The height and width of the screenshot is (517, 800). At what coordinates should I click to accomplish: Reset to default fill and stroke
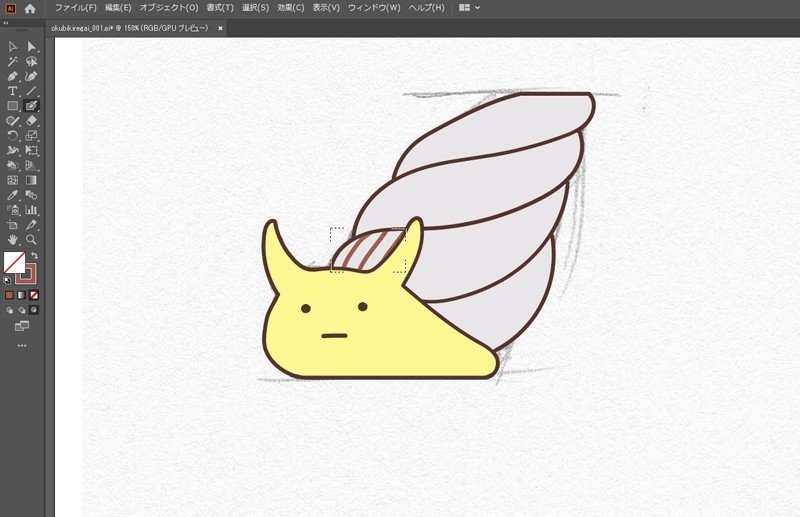(x=8, y=280)
